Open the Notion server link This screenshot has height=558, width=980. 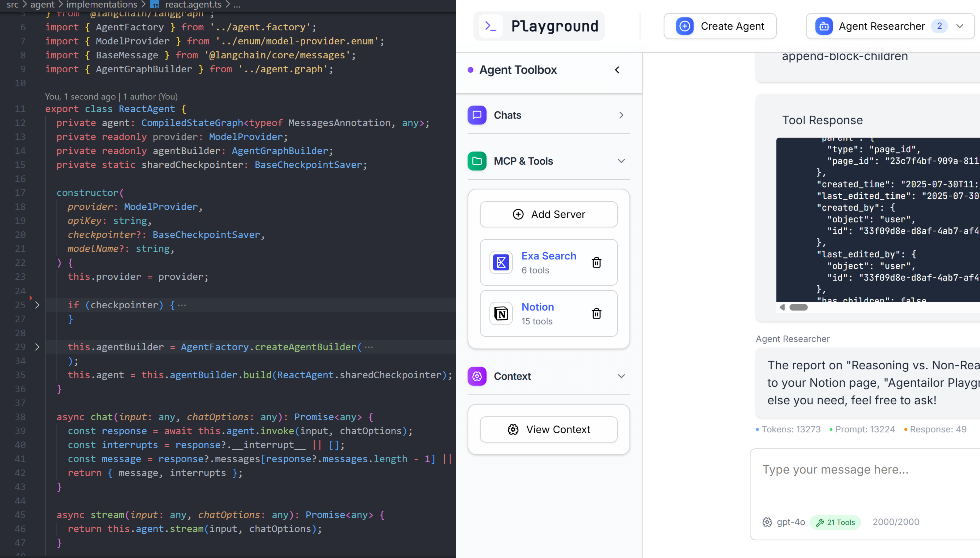[538, 307]
